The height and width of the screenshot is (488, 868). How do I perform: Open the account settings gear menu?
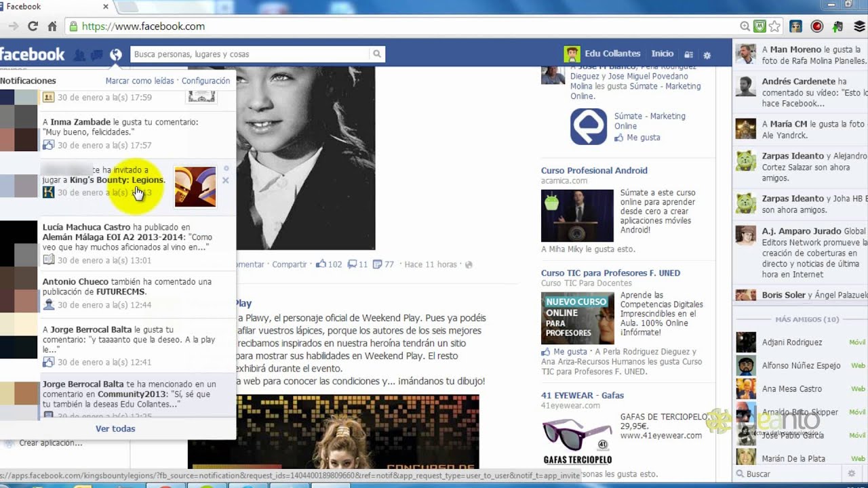coord(707,54)
